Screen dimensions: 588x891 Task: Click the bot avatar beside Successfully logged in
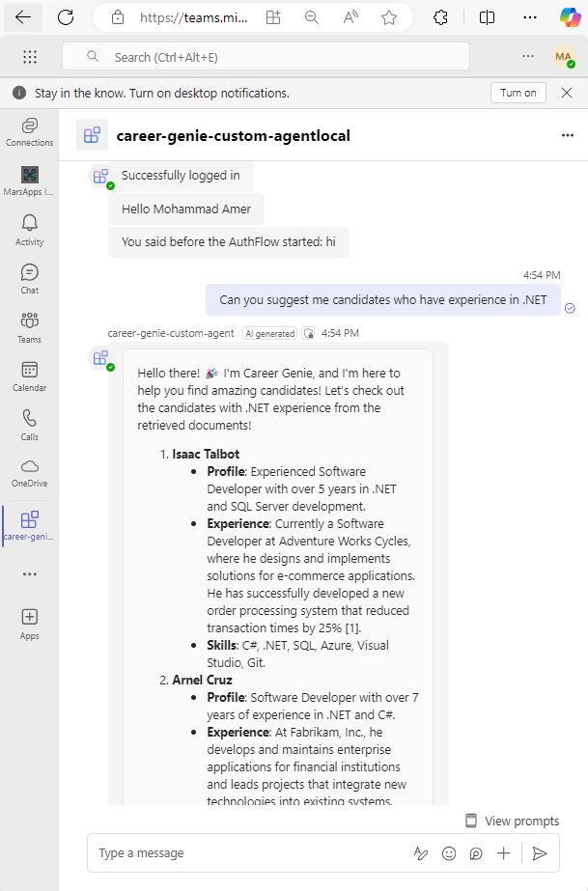pos(101,178)
